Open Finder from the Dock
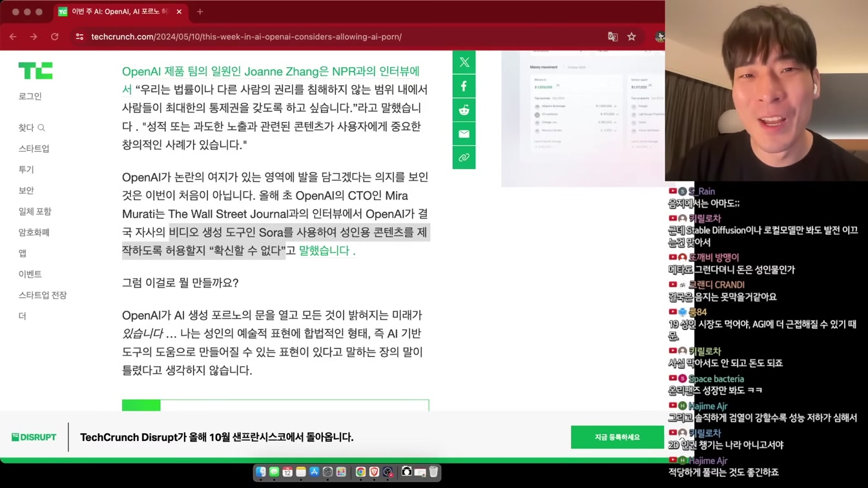Image resolution: width=868 pixels, height=488 pixels. click(x=261, y=472)
